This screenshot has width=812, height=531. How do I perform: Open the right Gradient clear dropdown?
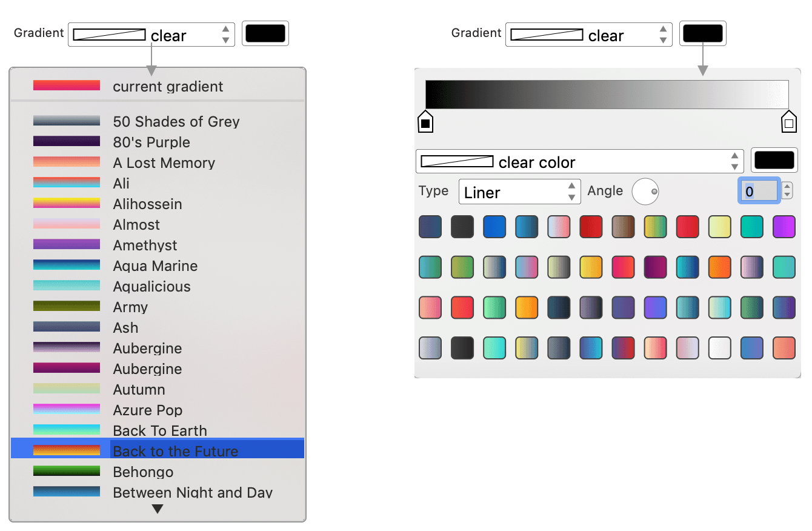588,35
